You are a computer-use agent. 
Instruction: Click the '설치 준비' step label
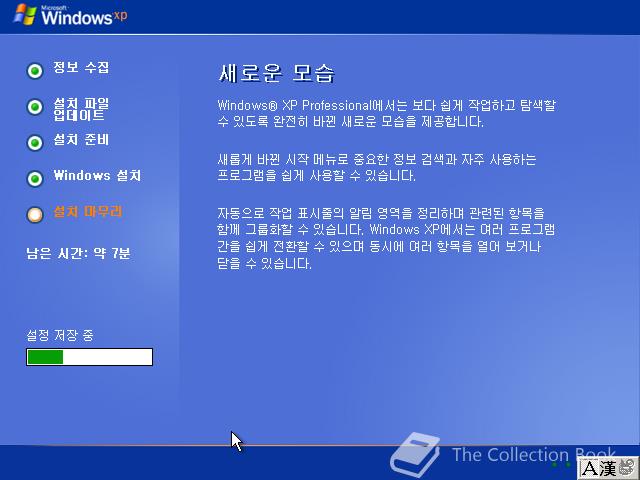(81, 140)
